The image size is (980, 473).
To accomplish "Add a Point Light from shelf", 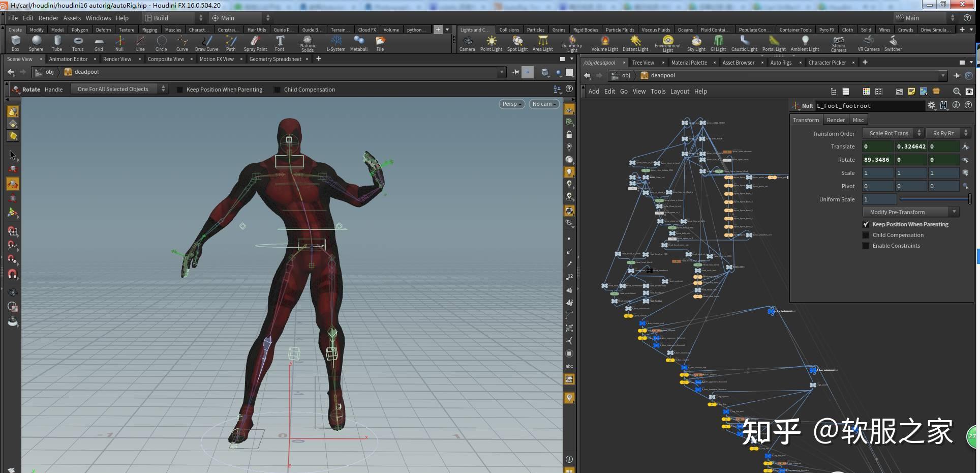I will click(491, 43).
